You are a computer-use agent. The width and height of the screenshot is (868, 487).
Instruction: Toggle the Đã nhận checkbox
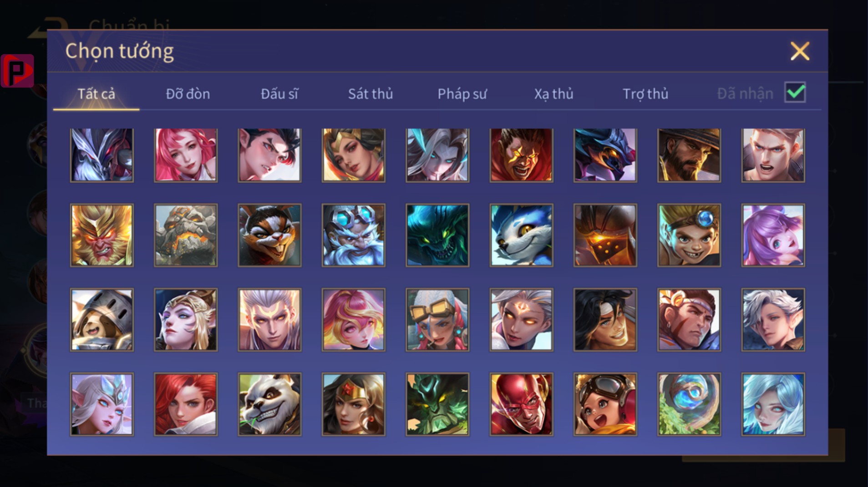click(795, 92)
